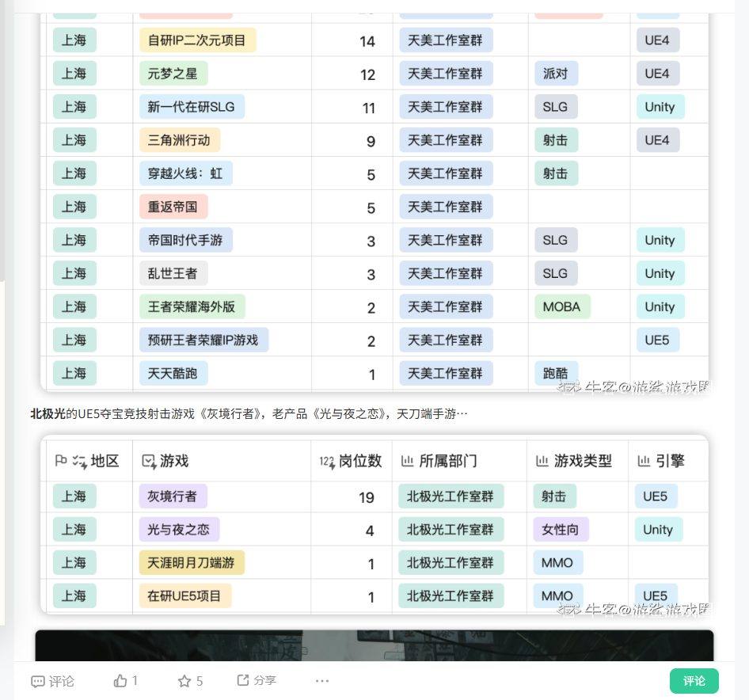Select the 新一代在研SLG tag
Image resolution: width=749 pixels, height=700 pixels.
tap(192, 107)
